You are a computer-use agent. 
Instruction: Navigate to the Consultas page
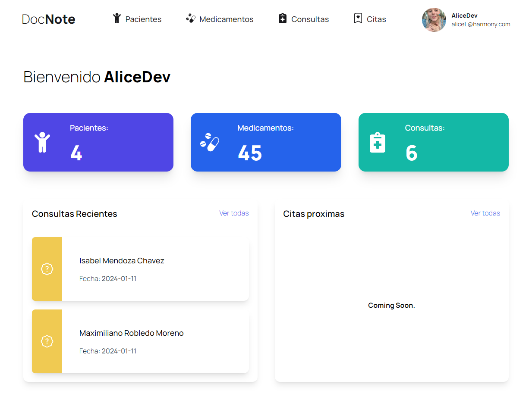click(310, 19)
